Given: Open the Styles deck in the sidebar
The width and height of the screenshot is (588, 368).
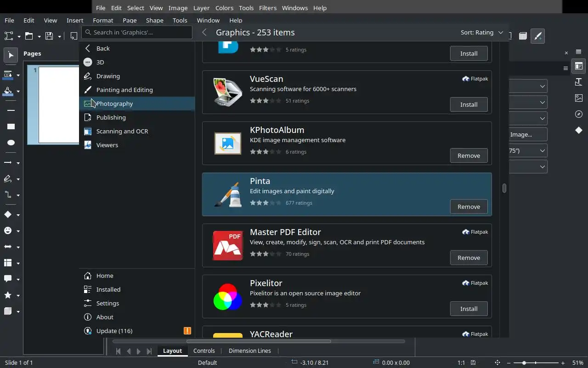Looking at the screenshot, I should 579,82.
